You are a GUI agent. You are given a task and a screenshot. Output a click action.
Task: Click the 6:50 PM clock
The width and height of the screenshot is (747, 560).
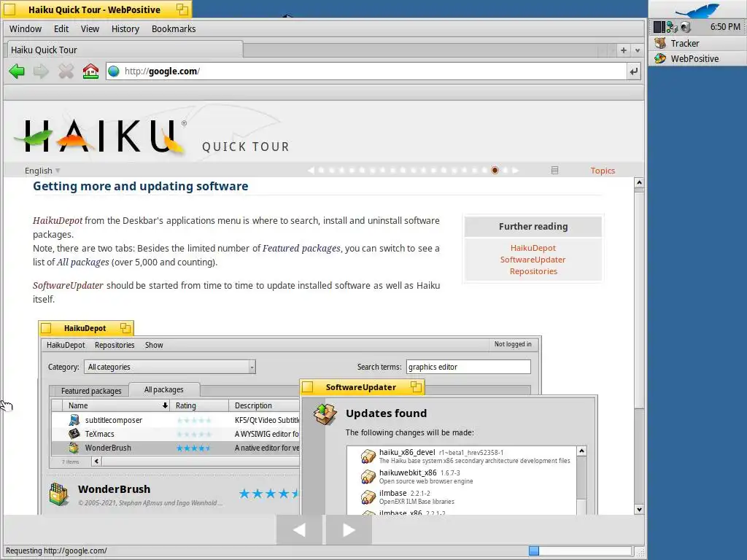click(x=725, y=27)
